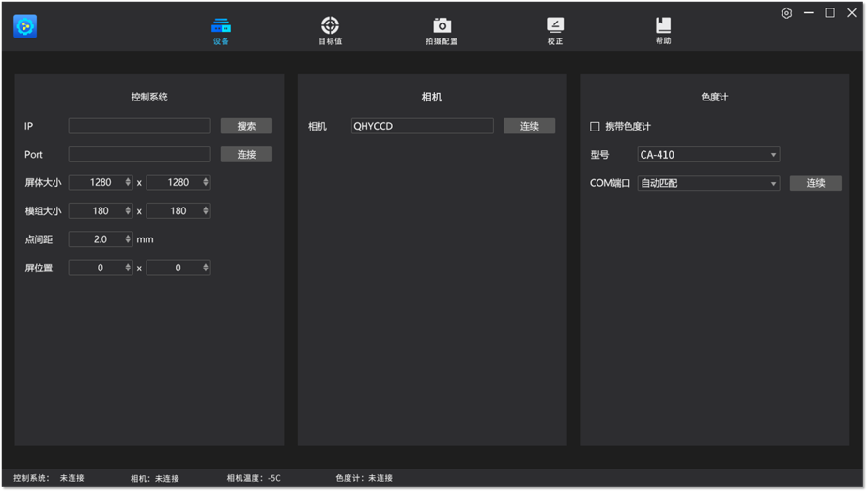Open 拍摄配置 camera settings icon
Image resolution: width=868 pixels, height=492 pixels.
[x=442, y=26]
